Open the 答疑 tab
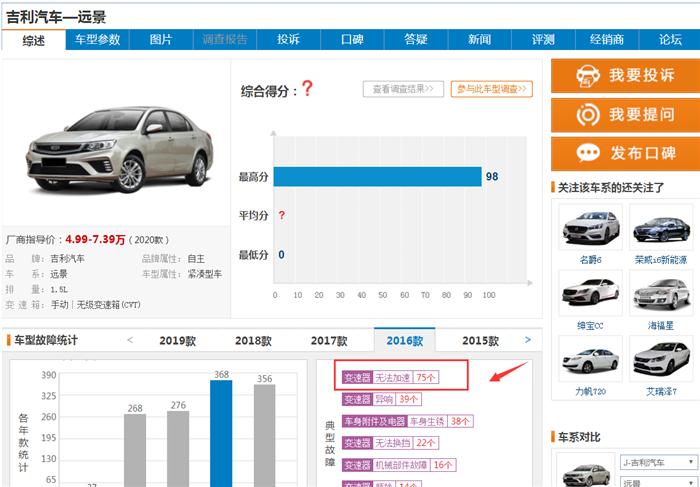The image size is (700, 487). tap(416, 40)
